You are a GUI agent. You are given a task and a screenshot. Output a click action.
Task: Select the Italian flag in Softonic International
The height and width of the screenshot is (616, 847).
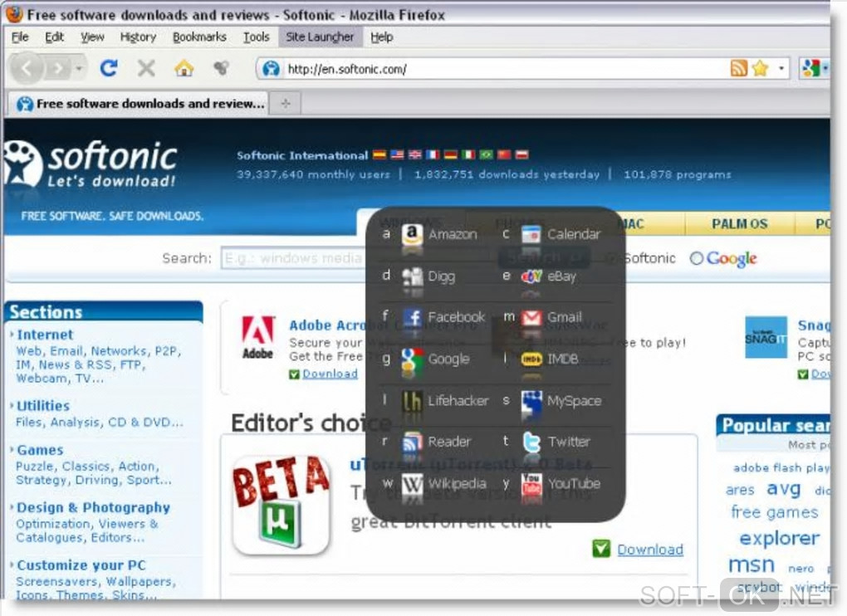(x=468, y=155)
